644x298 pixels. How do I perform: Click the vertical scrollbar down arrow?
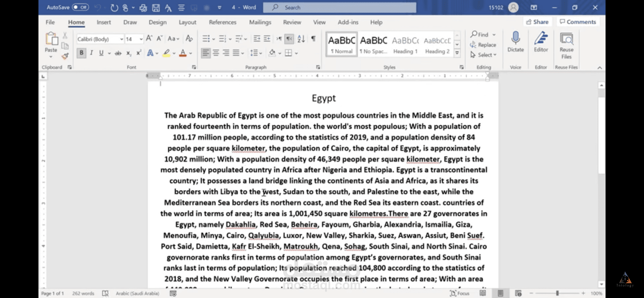(x=601, y=284)
